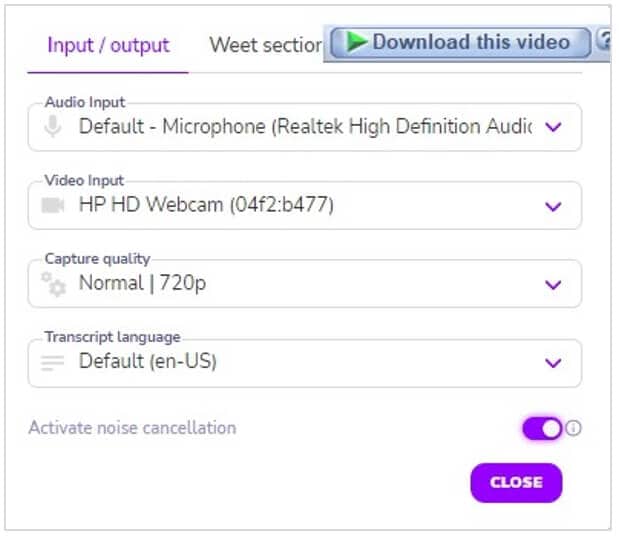Expand the Transcript language dropdown arrow
Image resolution: width=619 pixels, height=538 pixels.
553,362
